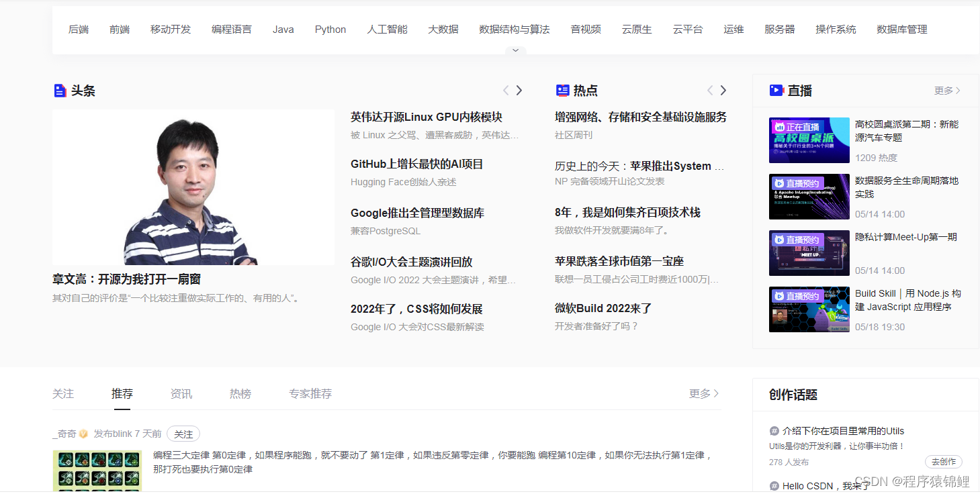The height and width of the screenshot is (494, 980).
Task: Expand the category navigation bar chevron
Action: [x=515, y=50]
